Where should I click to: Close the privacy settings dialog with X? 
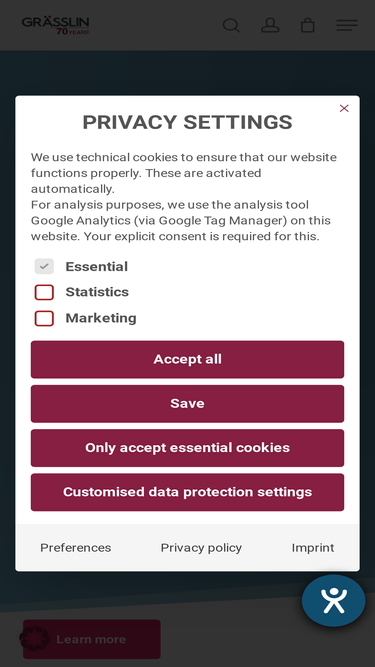[344, 108]
